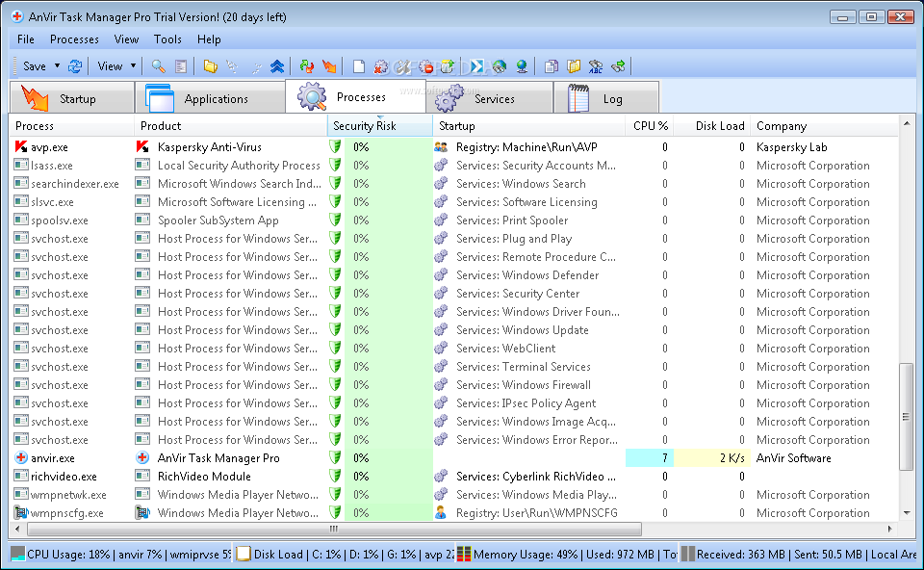Click the CPU Usage status bar icon
Screen dimensions: 924x570
click(x=18, y=554)
